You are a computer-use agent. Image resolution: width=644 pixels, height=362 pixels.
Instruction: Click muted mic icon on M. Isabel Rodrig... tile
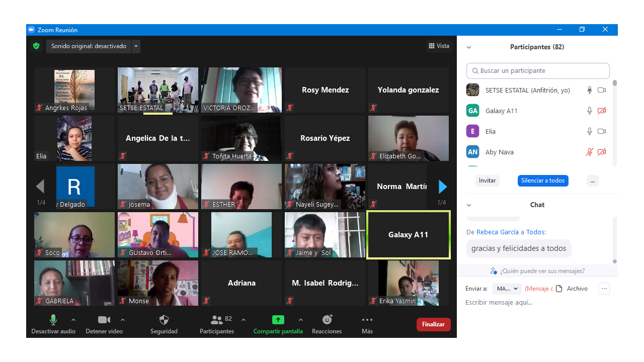coord(290,301)
